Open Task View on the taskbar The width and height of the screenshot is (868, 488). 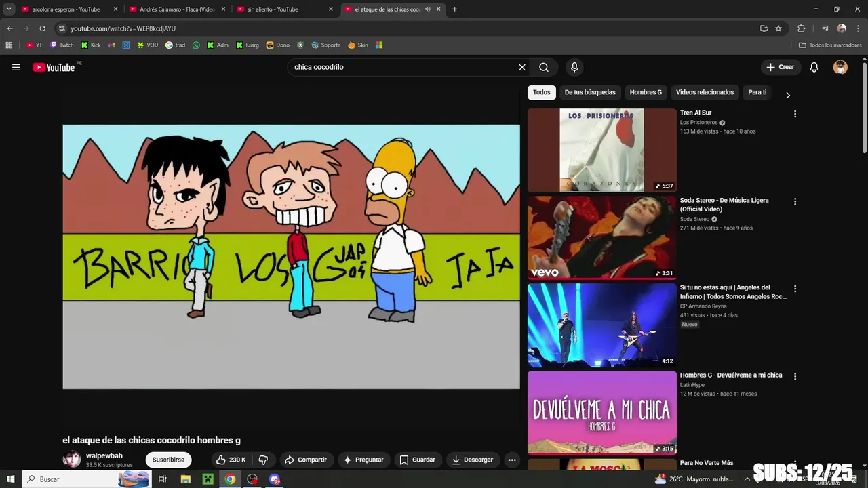(x=163, y=479)
